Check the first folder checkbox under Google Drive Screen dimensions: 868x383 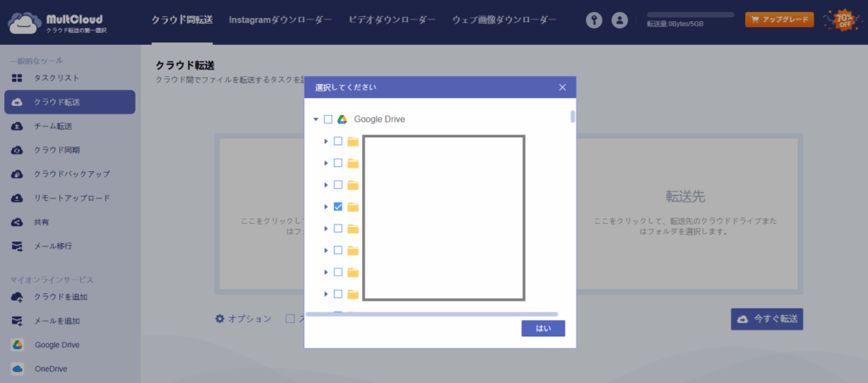pos(338,141)
